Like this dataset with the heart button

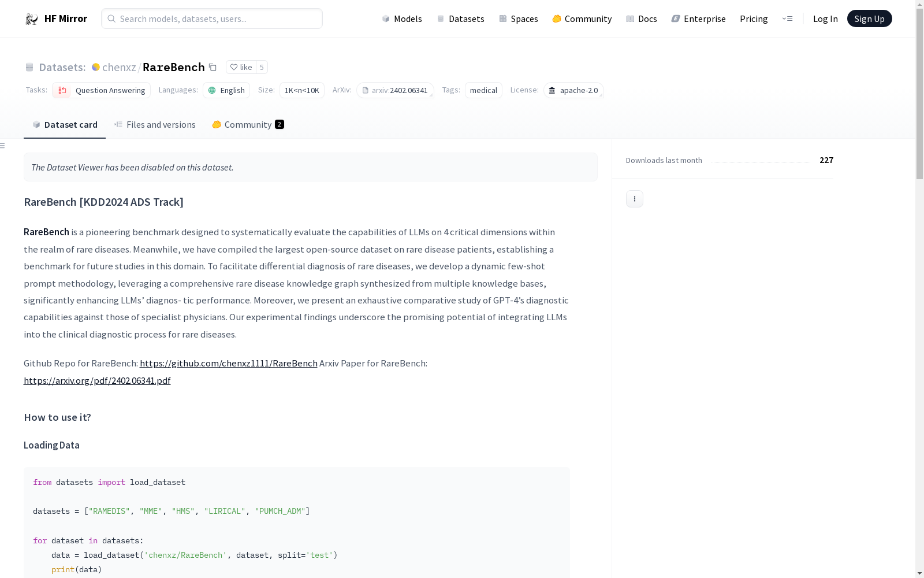pos(241,67)
